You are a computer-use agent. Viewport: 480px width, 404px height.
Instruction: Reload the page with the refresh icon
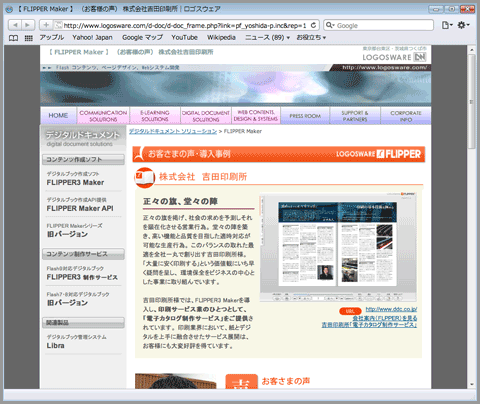(x=313, y=25)
